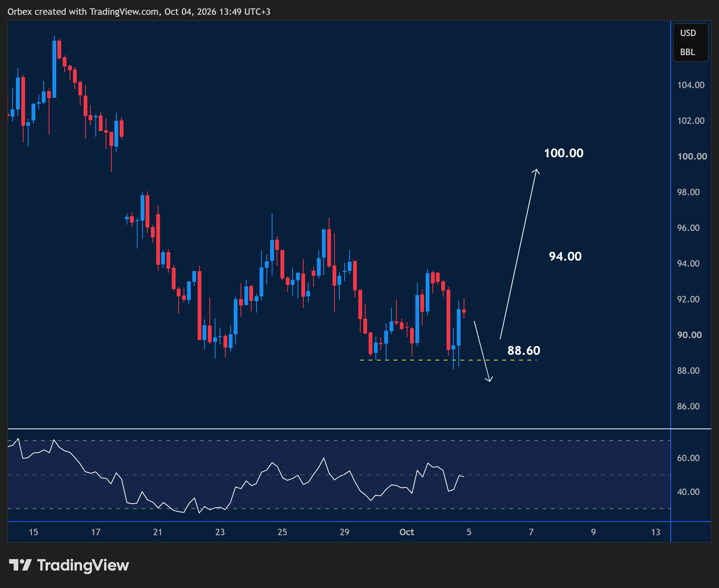Click the 86.00 price axis label
This screenshot has height=588, width=719.
(688, 406)
